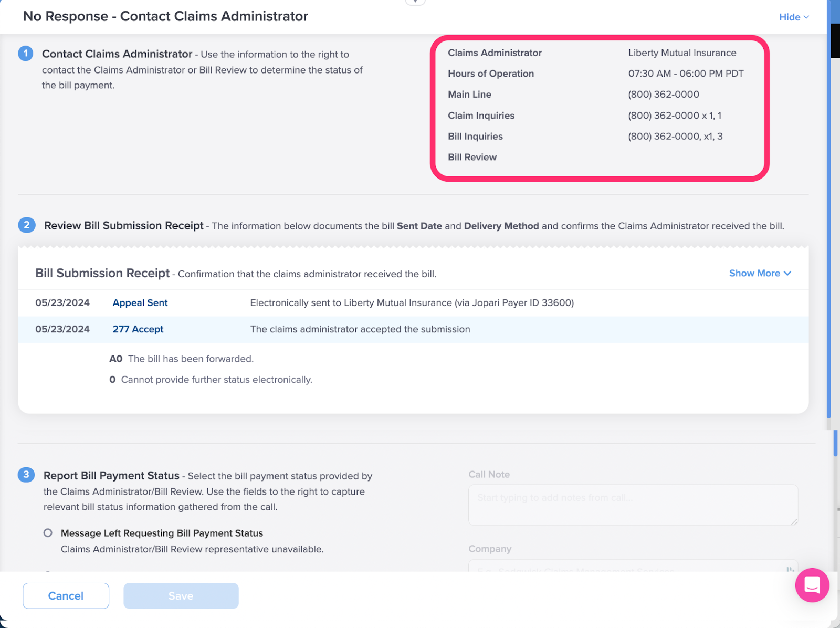Image resolution: width=840 pixels, height=628 pixels.
Task: Click the Claim Inquiries label
Action: pos(481,116)
